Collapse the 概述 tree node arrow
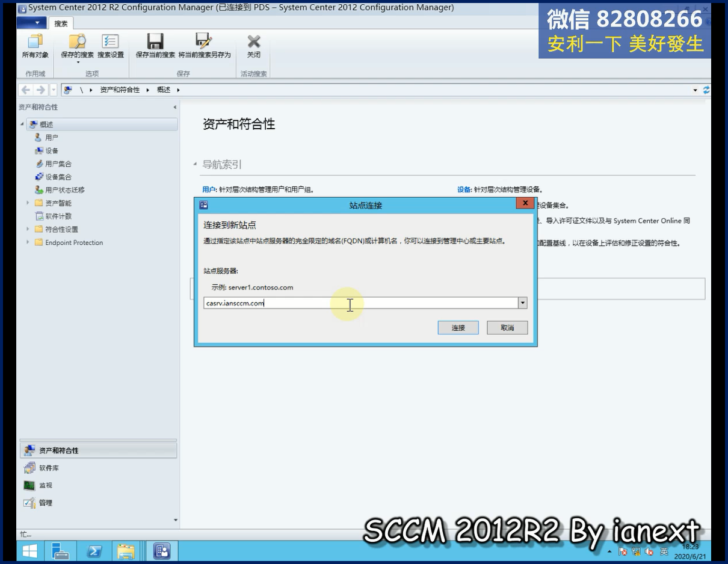The height and width of the screenshot is (564, 728). tap(23, 124)
